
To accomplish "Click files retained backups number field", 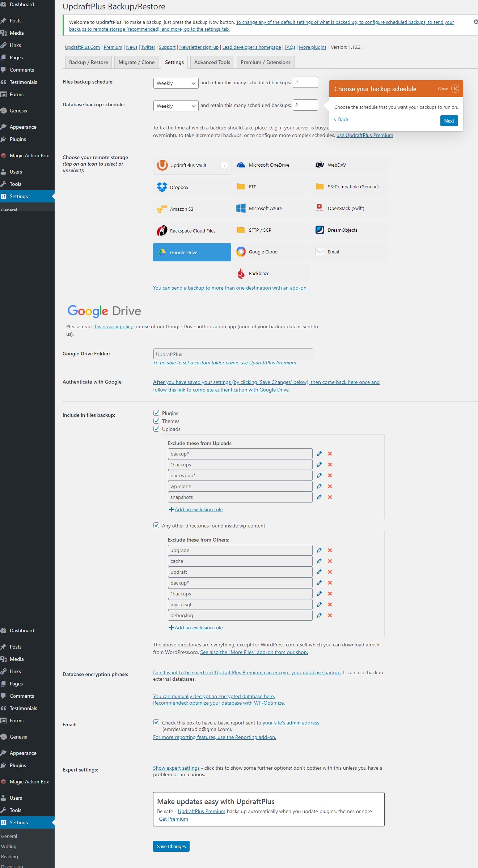I will tap(305, 82).
